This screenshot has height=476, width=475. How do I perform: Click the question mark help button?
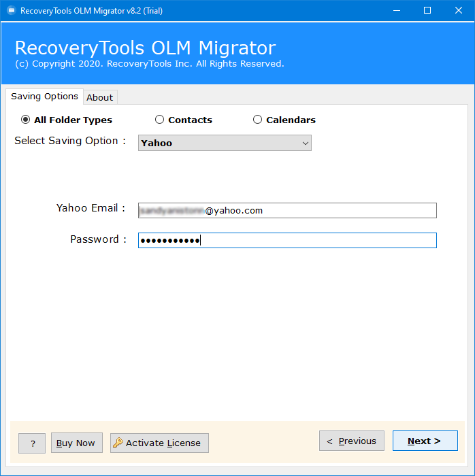(x=32, y=443)
